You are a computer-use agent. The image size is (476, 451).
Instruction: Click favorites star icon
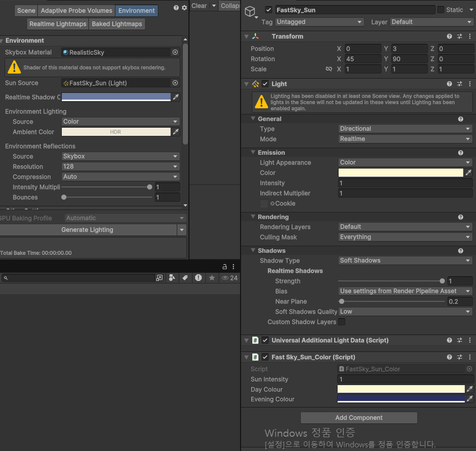tap(212, 278)
